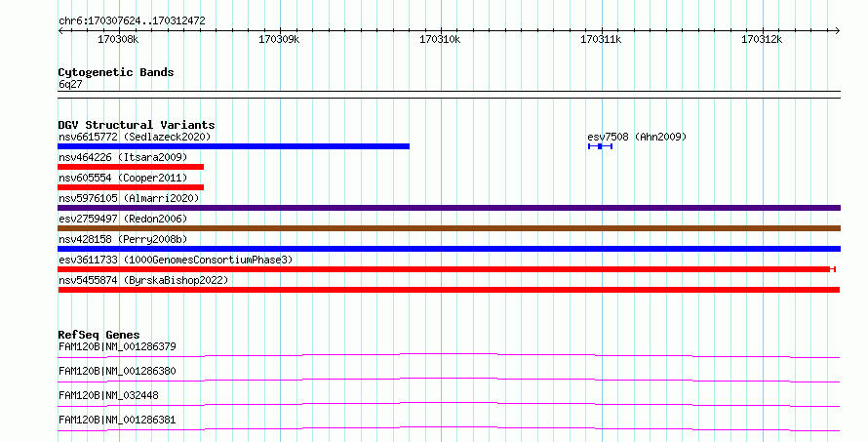Viewport: 868px width, 442px height.
Task: Select the small esv7508 variant glyph
Action: (x=600, y=146)
